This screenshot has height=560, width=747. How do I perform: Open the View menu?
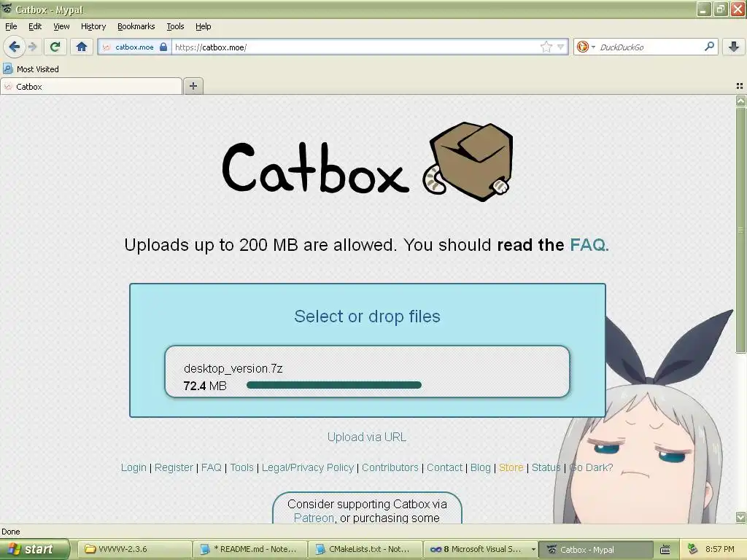[61, 26]
